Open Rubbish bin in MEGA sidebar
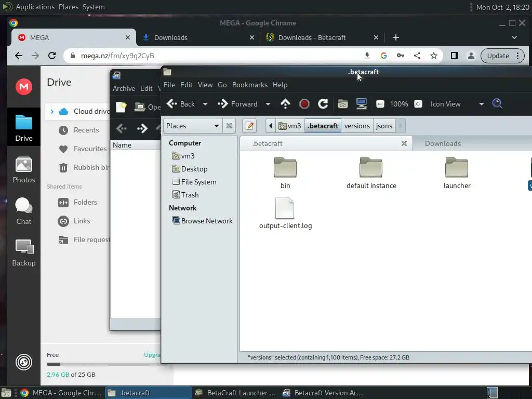This screenshot has height=399, width=532. tap(84, 167)
